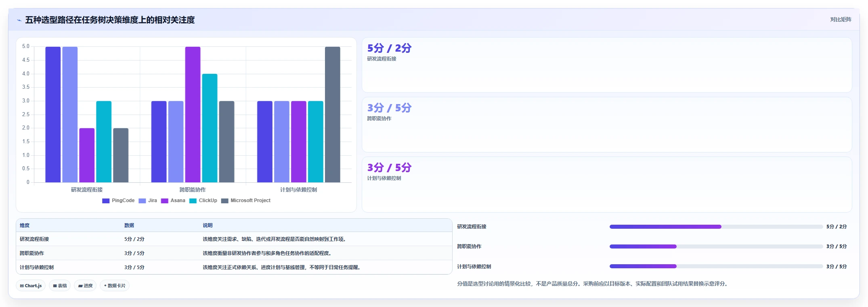Click the ClickUp bar in 研发流程衔接 group
868x307 pixels.
coord(104,142)
